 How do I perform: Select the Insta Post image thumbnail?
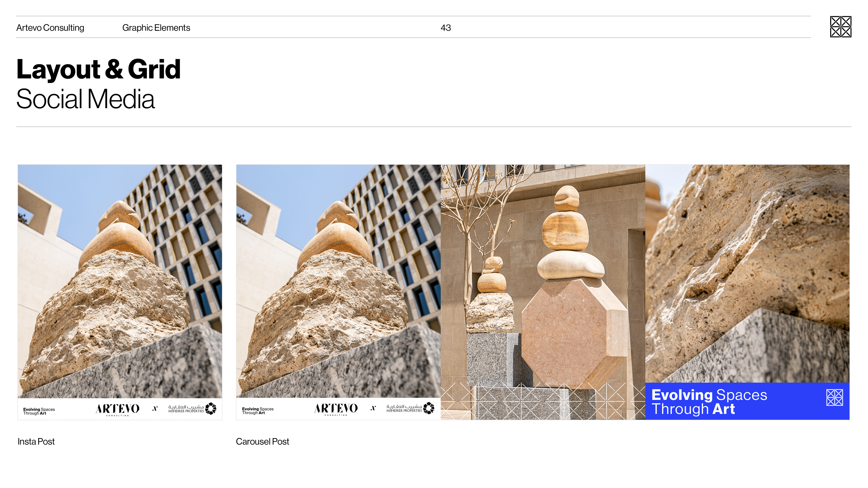[120, 281]
